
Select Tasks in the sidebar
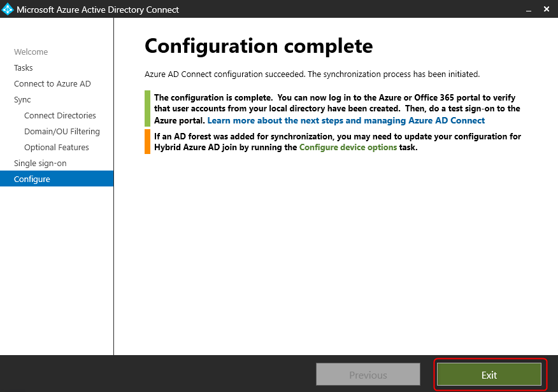23,67
